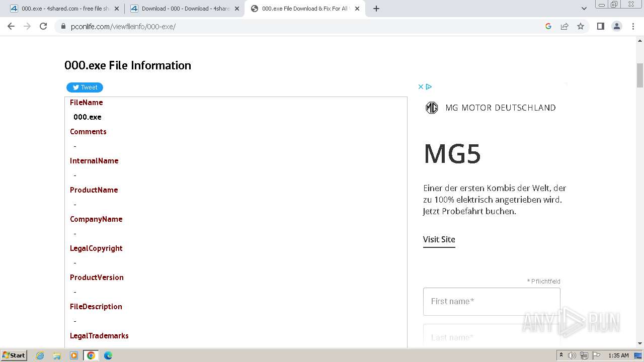Viewport: 644px width, 362px height.
Task: Open the network tray icon
Action: 584,355
